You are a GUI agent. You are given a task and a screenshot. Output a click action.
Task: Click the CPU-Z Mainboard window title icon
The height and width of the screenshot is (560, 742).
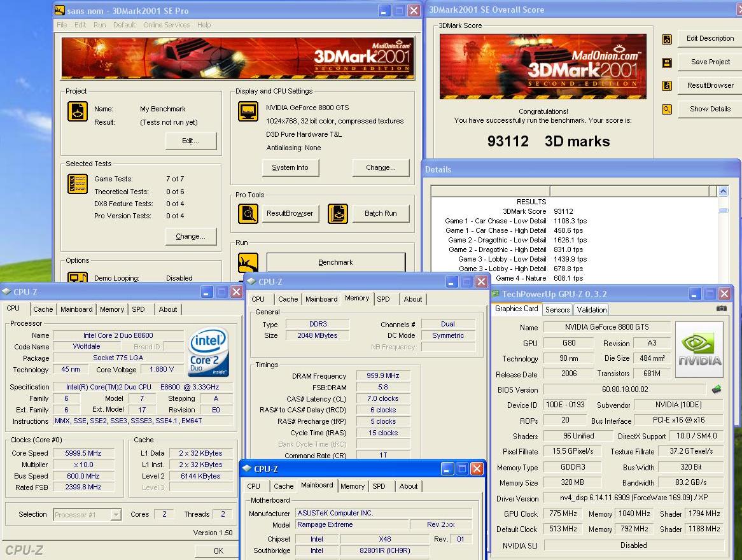point(246,468)
